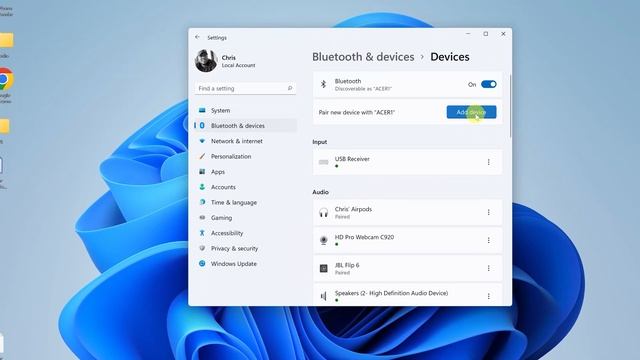Open more options for Chris' Airpods
Image resolution: width=640 pixels, height=360 pixels.
(489, 212)
